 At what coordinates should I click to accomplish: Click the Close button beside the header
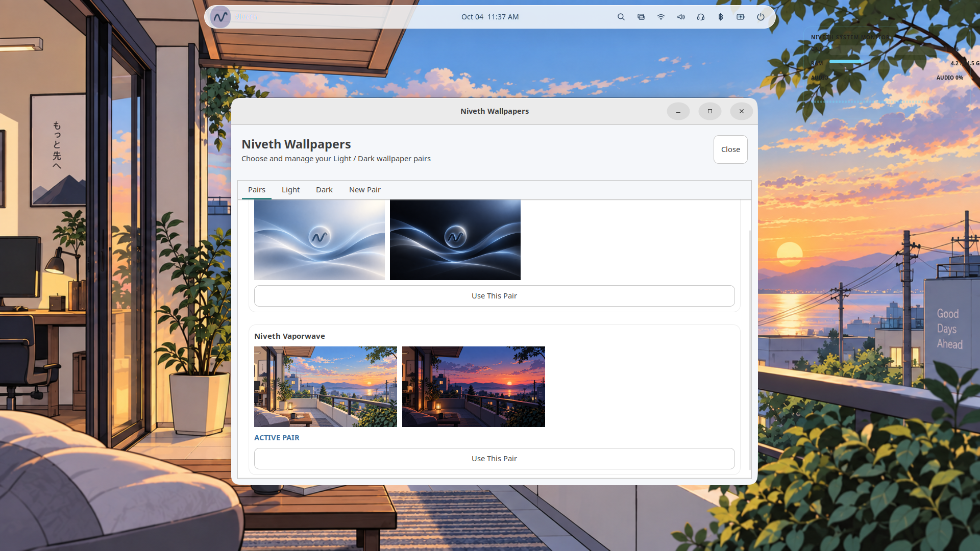click(730, 149)
